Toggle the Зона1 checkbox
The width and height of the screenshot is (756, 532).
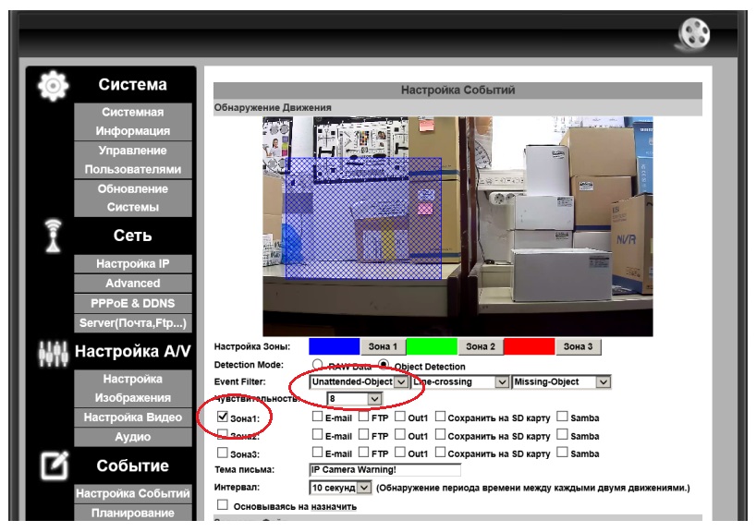pos(222,417)
